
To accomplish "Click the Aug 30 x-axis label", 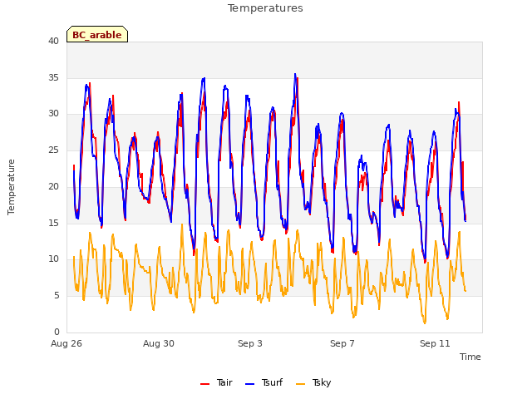I will click(x=159, y=343).
